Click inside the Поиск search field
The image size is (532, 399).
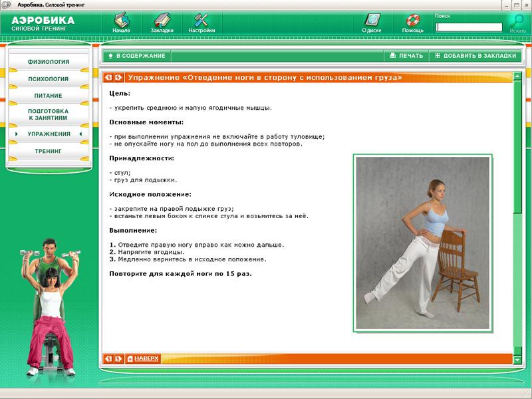[469, 27]
